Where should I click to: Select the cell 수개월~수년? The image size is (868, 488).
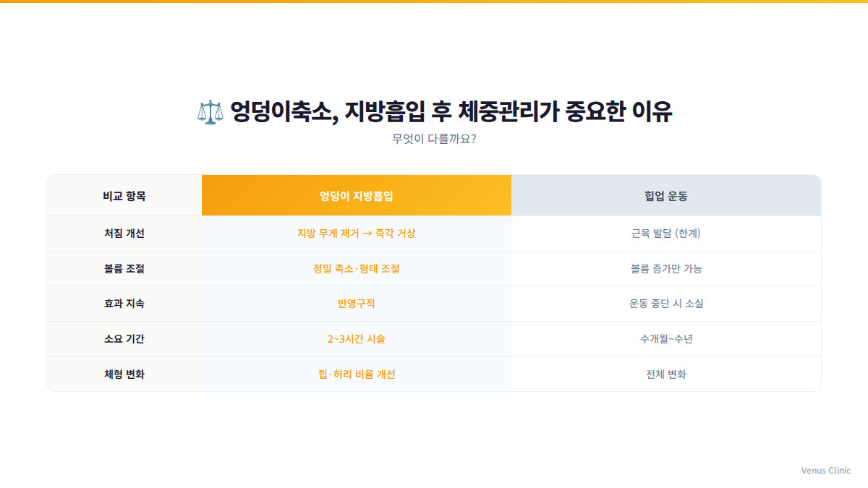pos(666,339)
